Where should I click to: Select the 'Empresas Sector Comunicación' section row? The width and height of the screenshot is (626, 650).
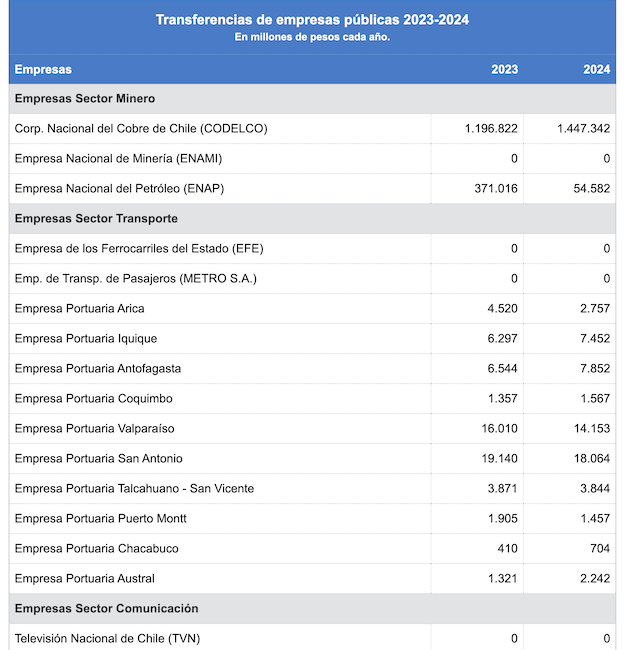click(312, 609)
